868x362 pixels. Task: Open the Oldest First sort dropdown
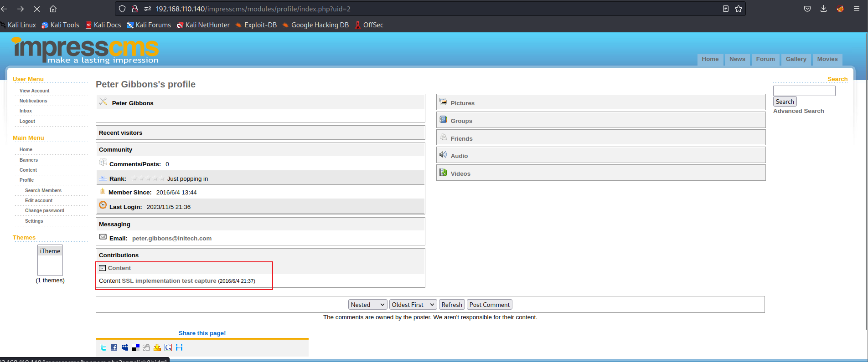tap(413, 305)
